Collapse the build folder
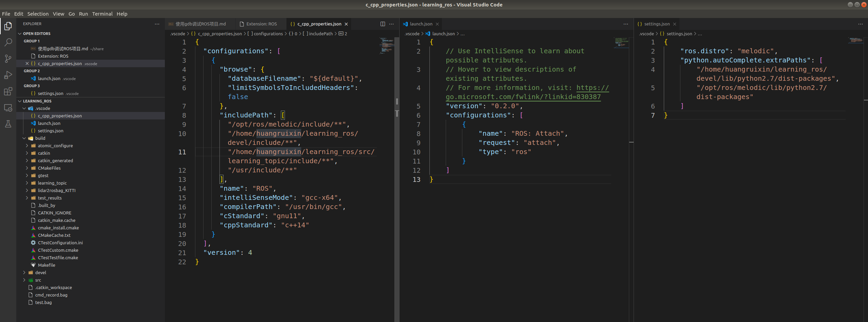This screenshot has height=322, width=868. click(24, 138)
